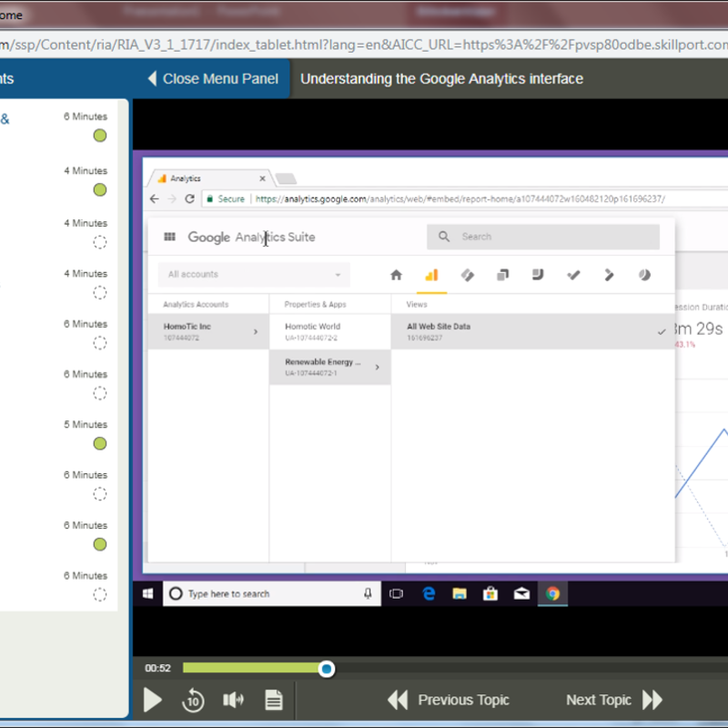Expand chevron next to Renewable Energy
The width and height of the screenshot is (728, 728).
click(x=377, y=367)
